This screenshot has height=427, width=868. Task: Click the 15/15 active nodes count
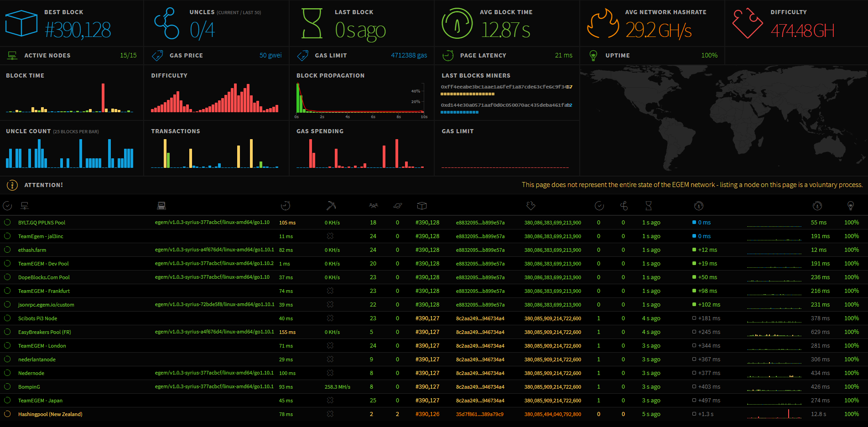128,55
